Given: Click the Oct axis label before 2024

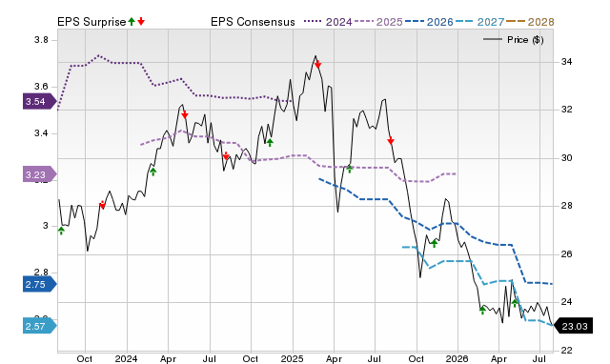Looking at the screenshot, I should [x=85, y=358].
